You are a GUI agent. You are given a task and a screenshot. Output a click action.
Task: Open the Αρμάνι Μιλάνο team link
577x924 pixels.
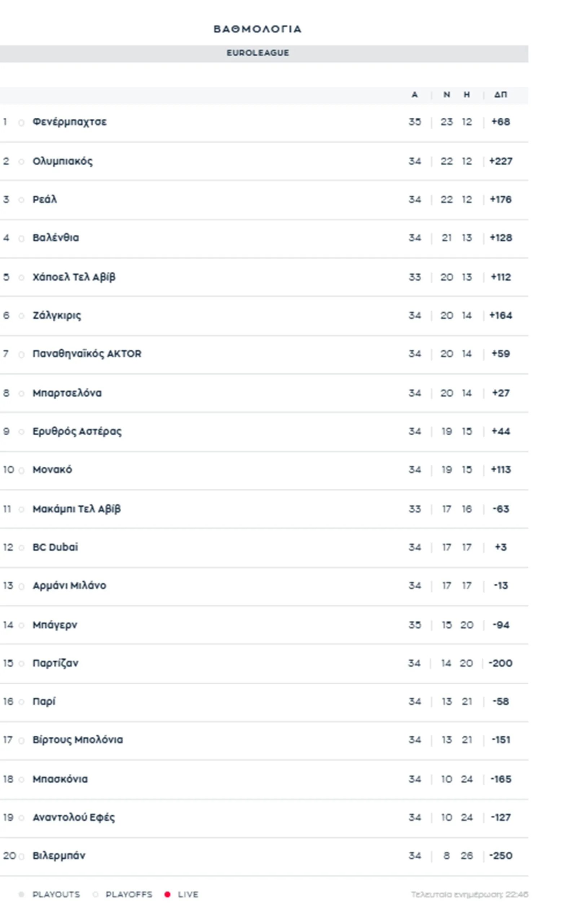coord(70,586)
